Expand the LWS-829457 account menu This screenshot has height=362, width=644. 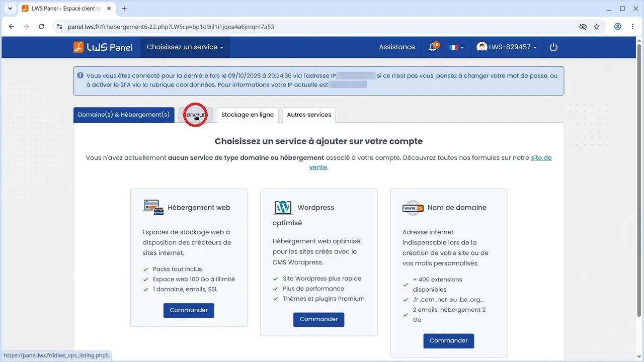click(x=507, y=47)
